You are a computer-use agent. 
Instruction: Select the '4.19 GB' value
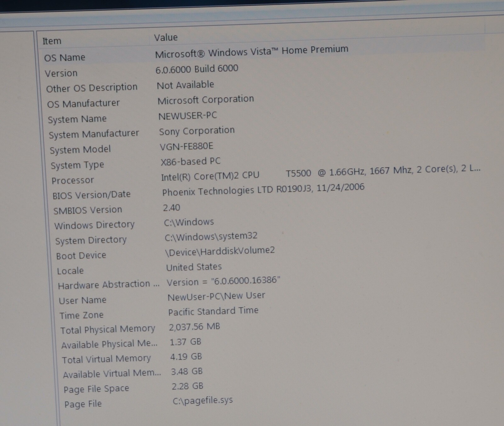click(x=186, y=357)
